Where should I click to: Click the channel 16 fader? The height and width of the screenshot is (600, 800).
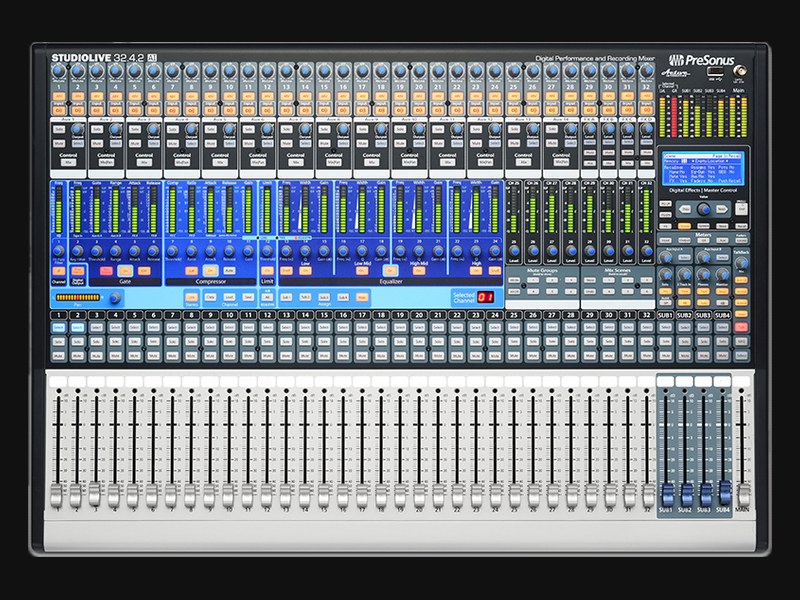[343, 495]
